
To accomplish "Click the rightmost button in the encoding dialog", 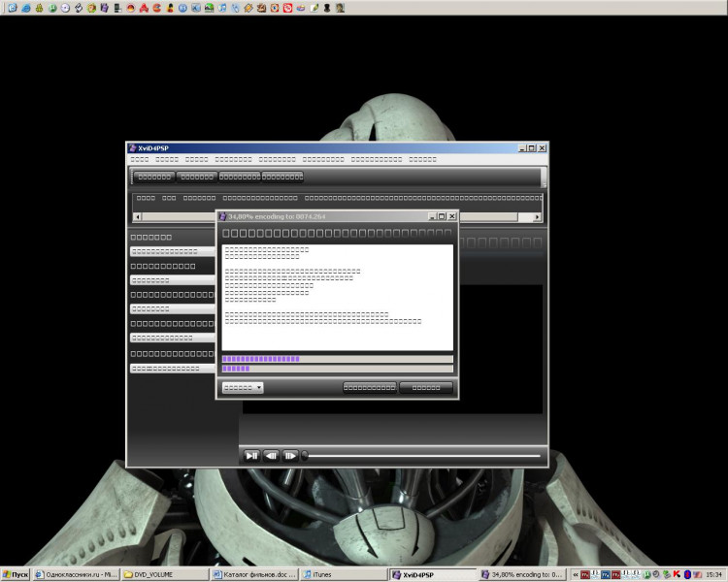I will pos(425,387).
